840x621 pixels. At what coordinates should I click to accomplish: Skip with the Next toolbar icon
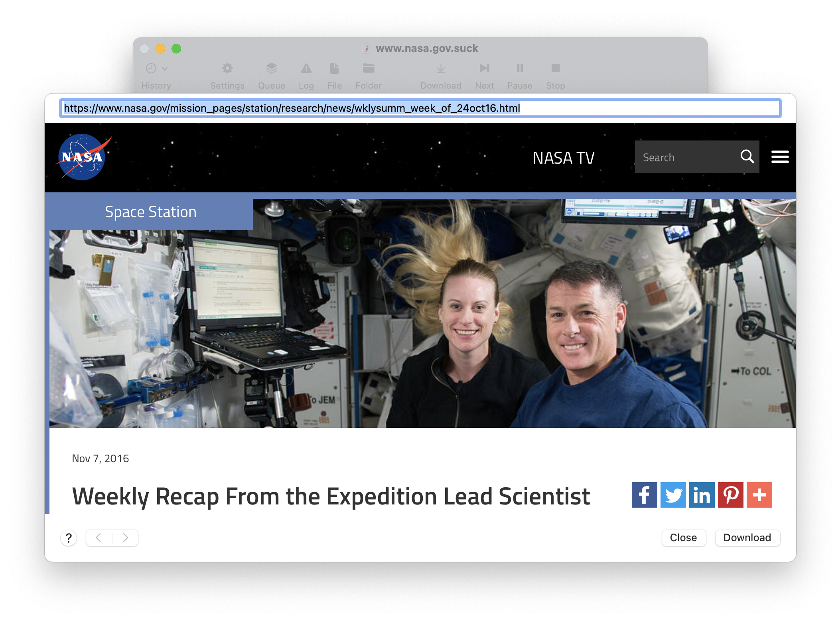pyautogui.click(x=484, y=69)
